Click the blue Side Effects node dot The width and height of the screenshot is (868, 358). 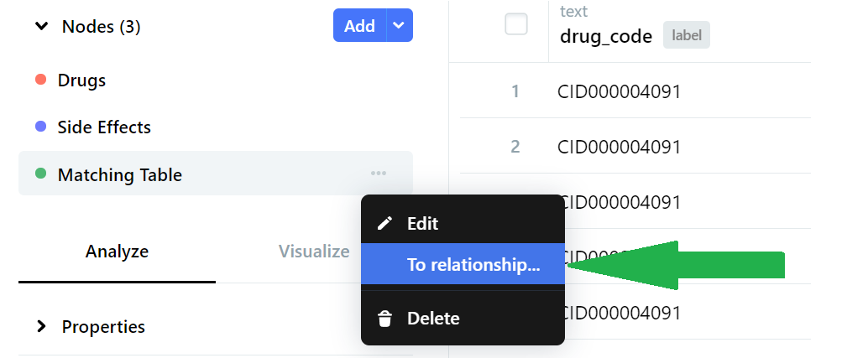[40, 127]
